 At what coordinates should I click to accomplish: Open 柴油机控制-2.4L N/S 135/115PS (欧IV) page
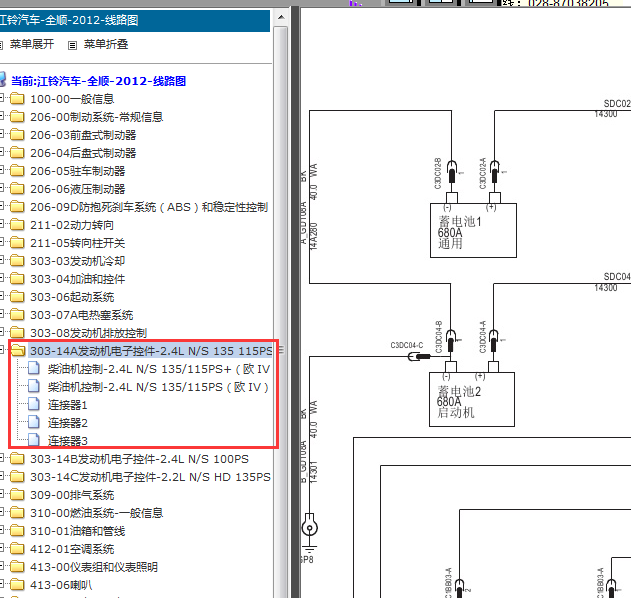pos(158,387)
